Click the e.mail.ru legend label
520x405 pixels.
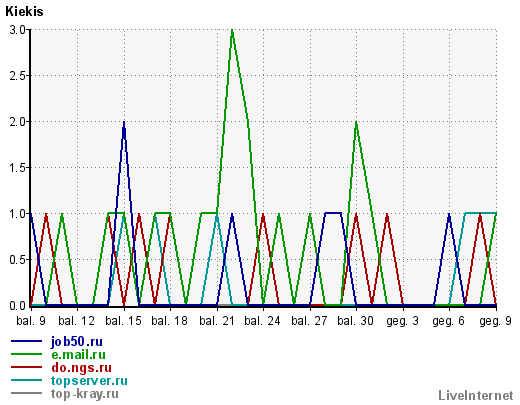pyautogui.click(x=78, y=355)
